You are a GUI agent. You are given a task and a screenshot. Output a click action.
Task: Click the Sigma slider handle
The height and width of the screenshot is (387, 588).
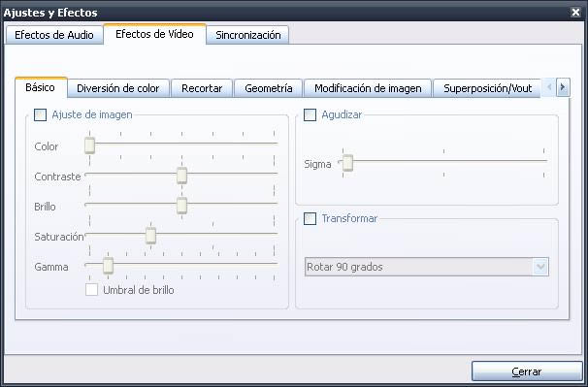347,163
